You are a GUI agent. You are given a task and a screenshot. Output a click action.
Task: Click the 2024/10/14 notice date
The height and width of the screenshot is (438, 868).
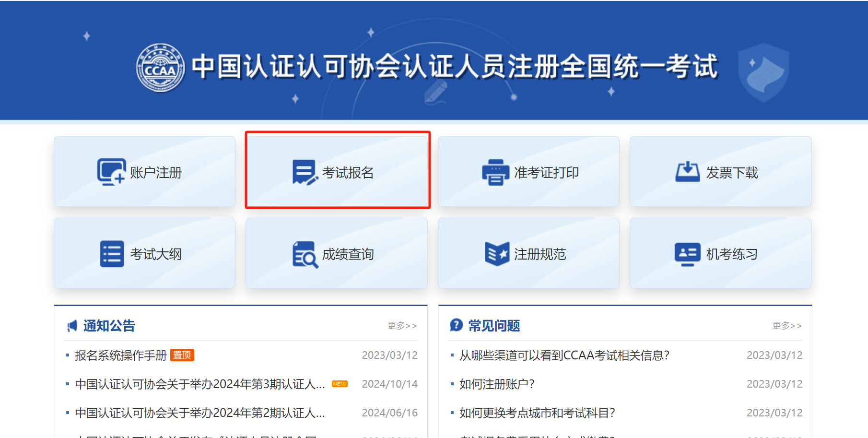point(389,384)
